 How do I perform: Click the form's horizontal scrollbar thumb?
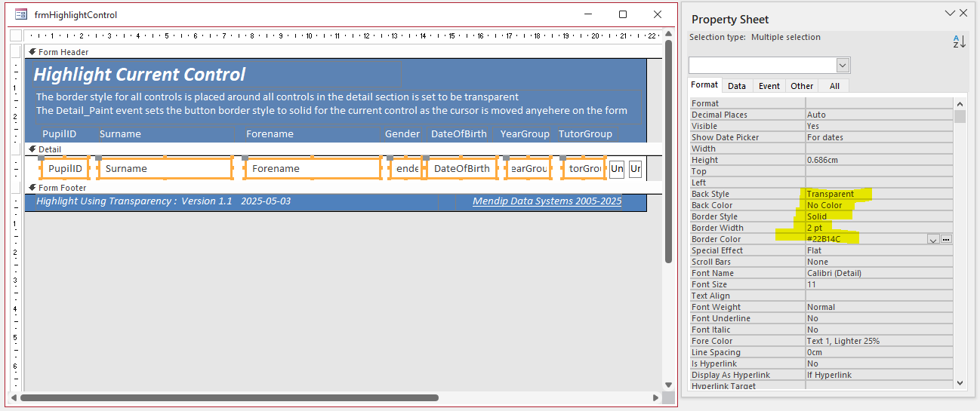tap(229, 397)
